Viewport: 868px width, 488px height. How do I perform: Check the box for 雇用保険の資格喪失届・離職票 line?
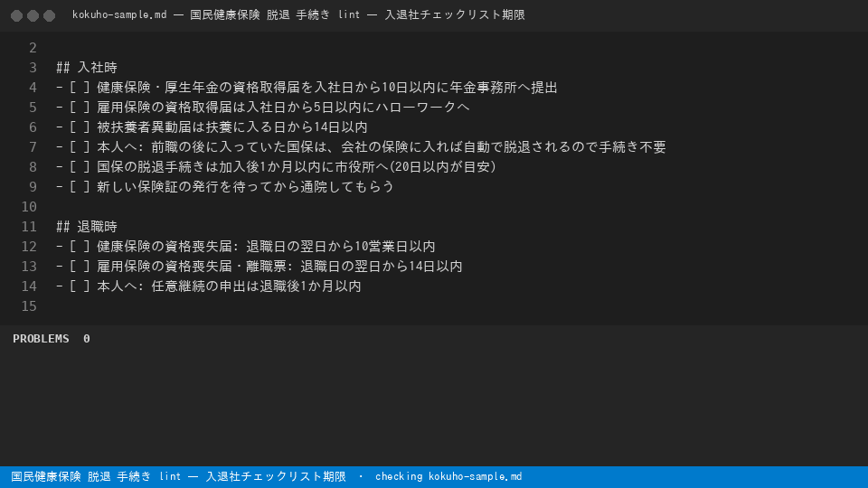(x=80, y=267)
